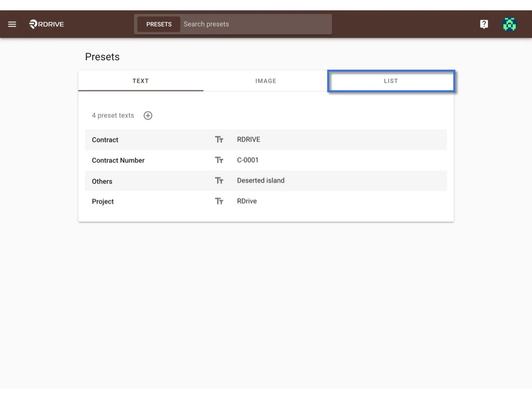532x399 pixels.
Task: Open the help question mark icon
Action: pyautogui.click(x=484, y=24)
